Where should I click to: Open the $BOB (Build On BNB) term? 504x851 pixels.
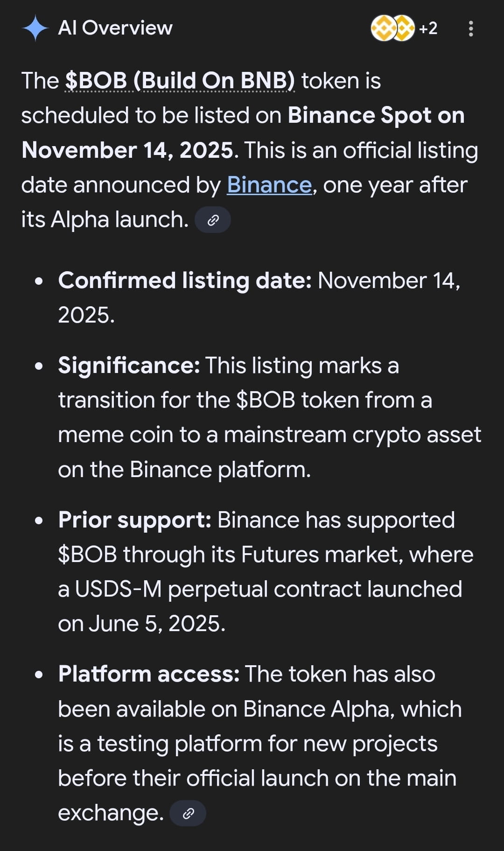180,80
